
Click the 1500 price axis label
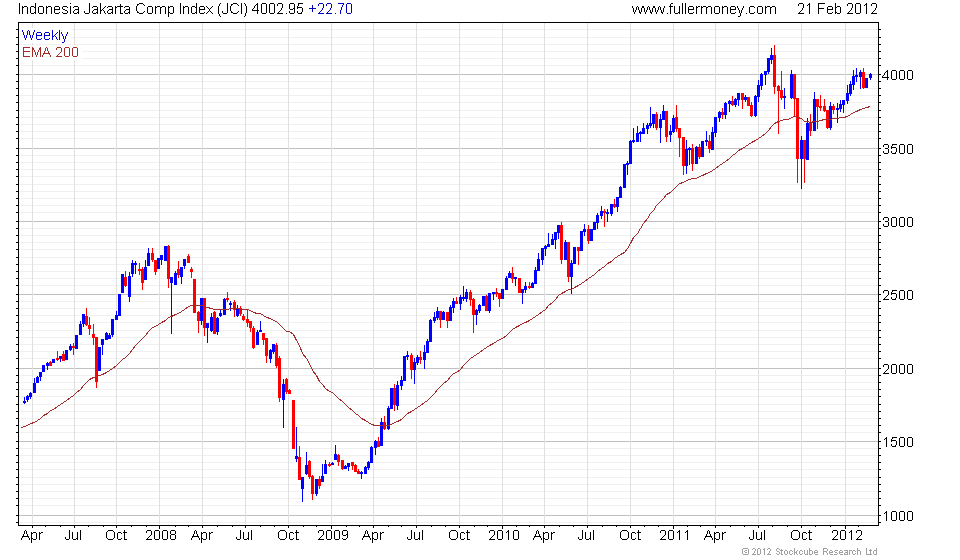898,442
